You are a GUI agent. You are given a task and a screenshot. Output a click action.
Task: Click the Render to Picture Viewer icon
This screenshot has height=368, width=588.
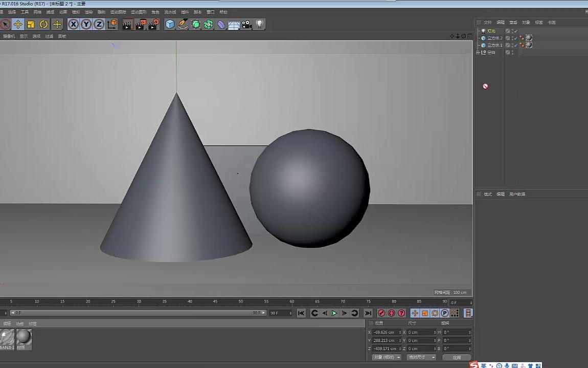tap(140, 24)
